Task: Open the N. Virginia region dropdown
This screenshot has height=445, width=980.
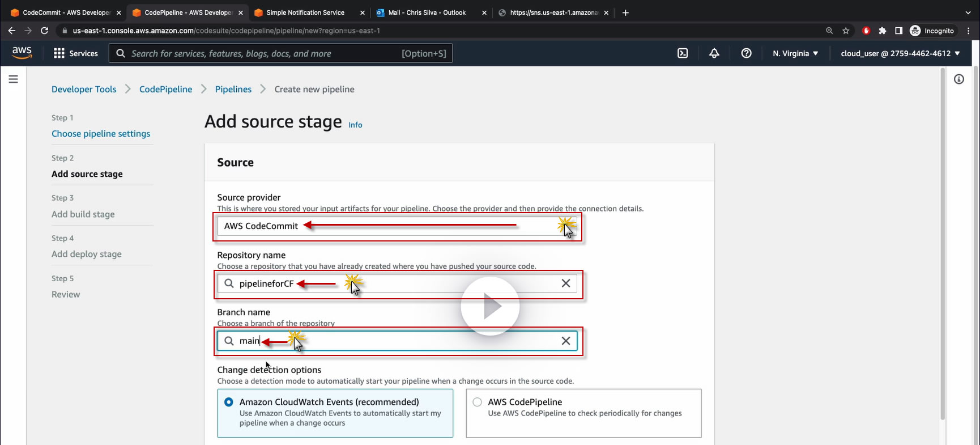Action: (795, 53)
